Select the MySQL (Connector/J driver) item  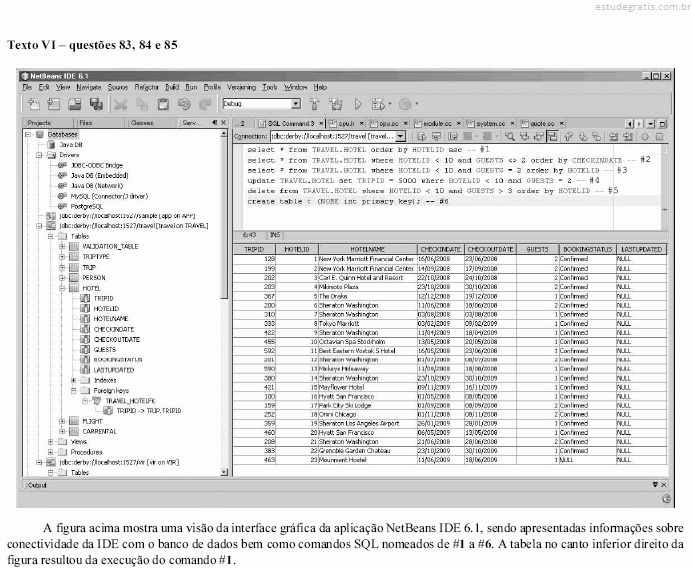pyautogui.click(x=109, y=196)
